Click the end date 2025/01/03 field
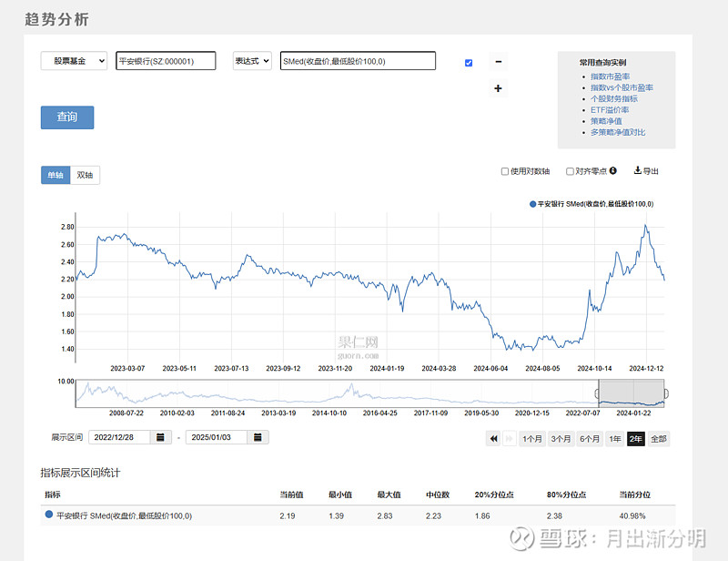This screenshot has width=728, height=561. (x=217, y=437)
